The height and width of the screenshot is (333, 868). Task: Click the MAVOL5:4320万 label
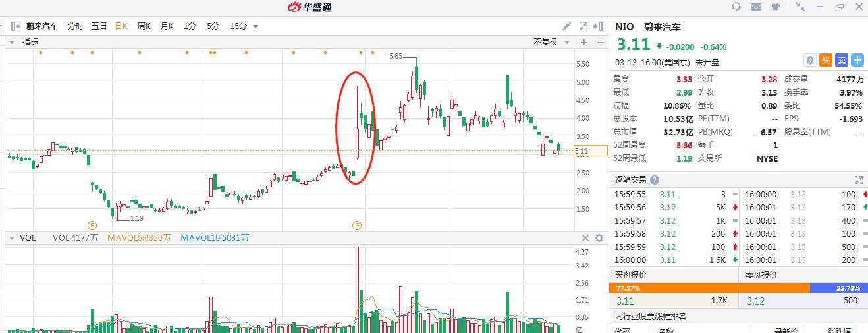(139, 238)
